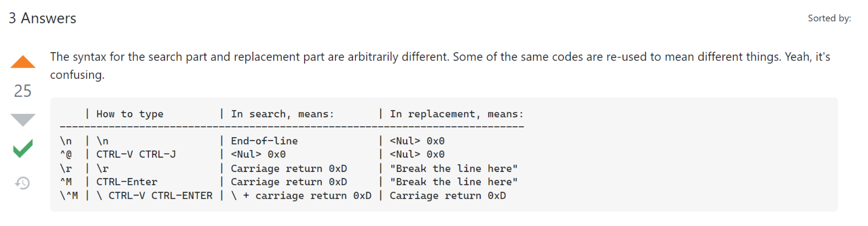Upvote the answer with the orange arrow
Viewport: 868px width, 226px height.
[23, 62]
